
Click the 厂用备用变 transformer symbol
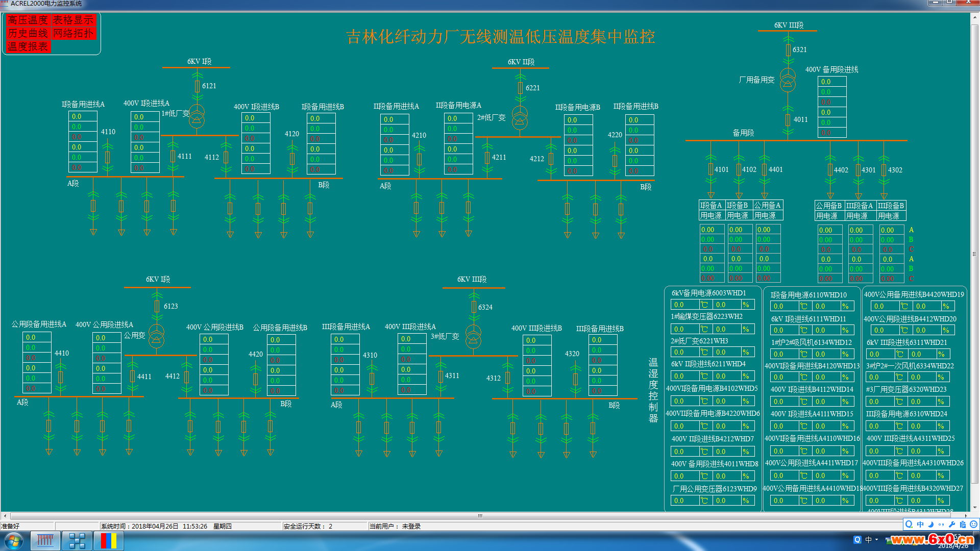(x=788, y=80)
